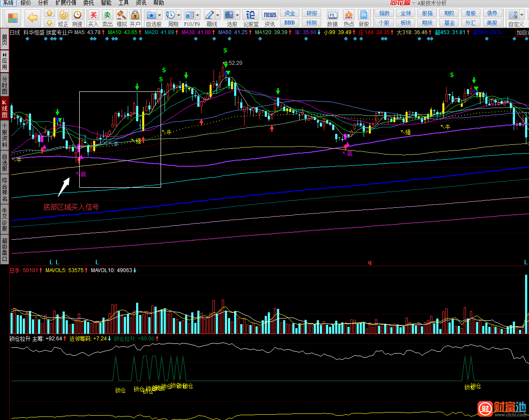This screenshot has height=420, width=529.
Task: Open the 分析 menu
Action: 43,3
